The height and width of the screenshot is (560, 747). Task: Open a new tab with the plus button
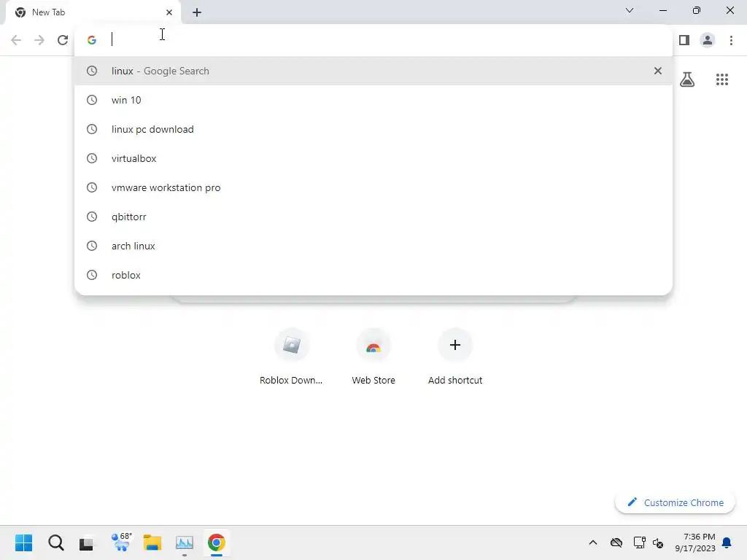click(197, 12)
